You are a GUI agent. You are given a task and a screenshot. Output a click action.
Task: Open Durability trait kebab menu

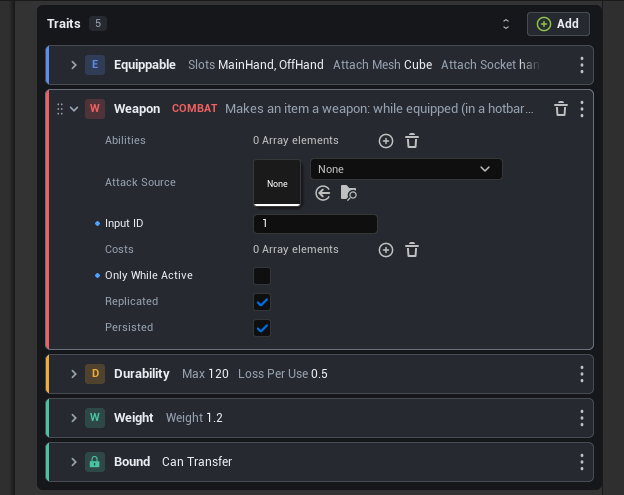[x=582, y=374]
